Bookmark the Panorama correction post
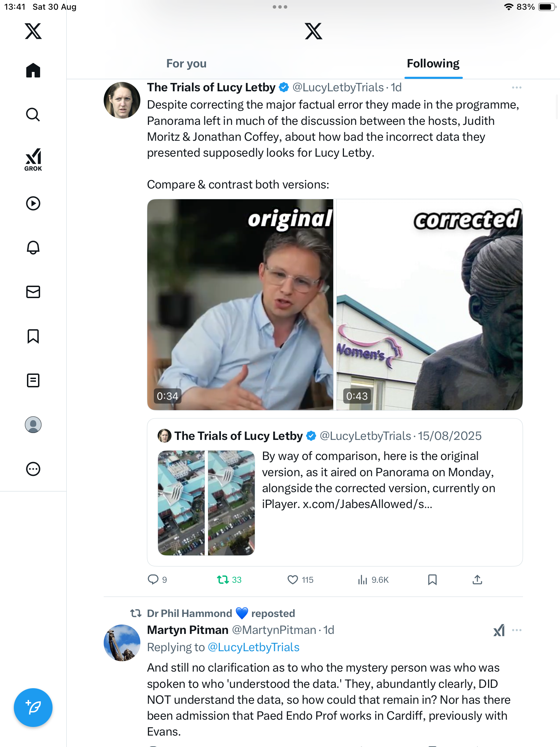The height and width of the screenshot is (747, 560). [x=432, y=580]
